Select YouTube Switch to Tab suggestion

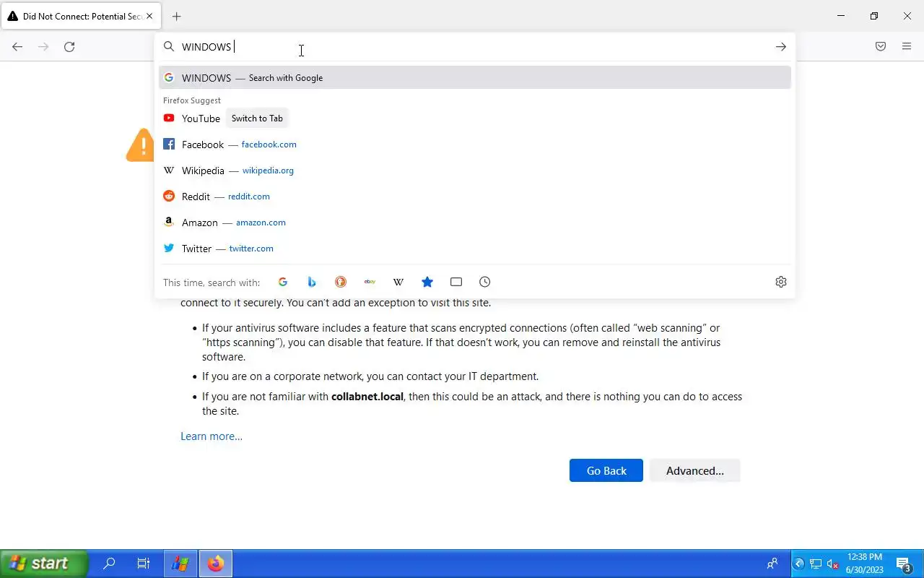[475, 118]
